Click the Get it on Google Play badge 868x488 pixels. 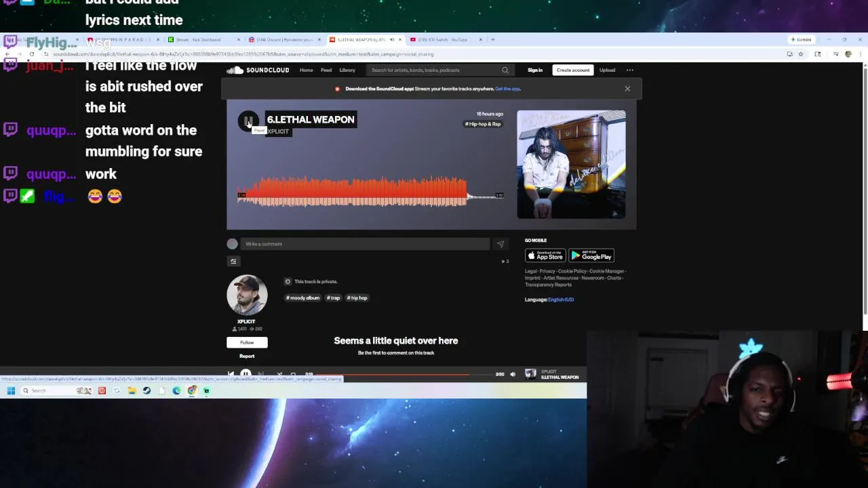591,256
